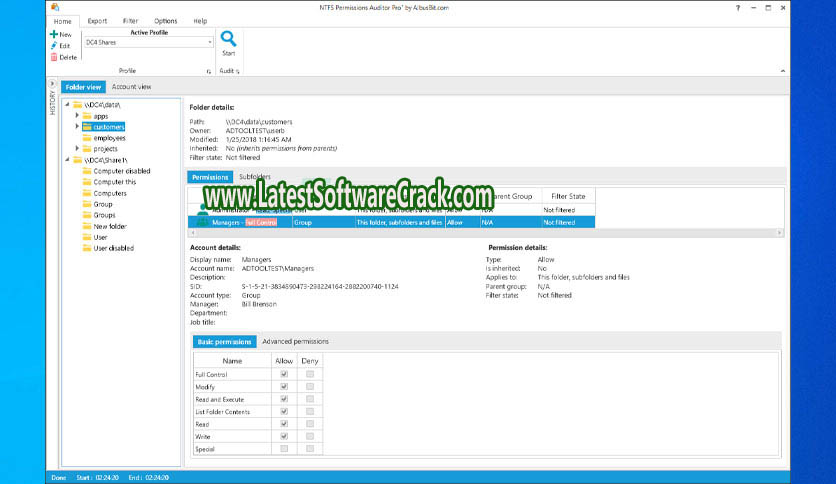
Task: Switch to Account view tab
Action: 131,86
